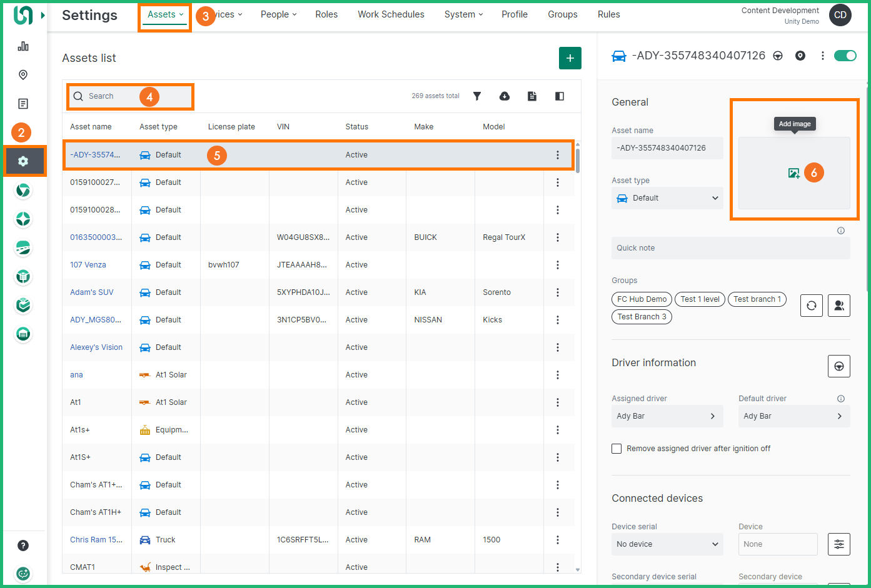Click the green add asset plus button
871x588 pixels.
point(570,58)
